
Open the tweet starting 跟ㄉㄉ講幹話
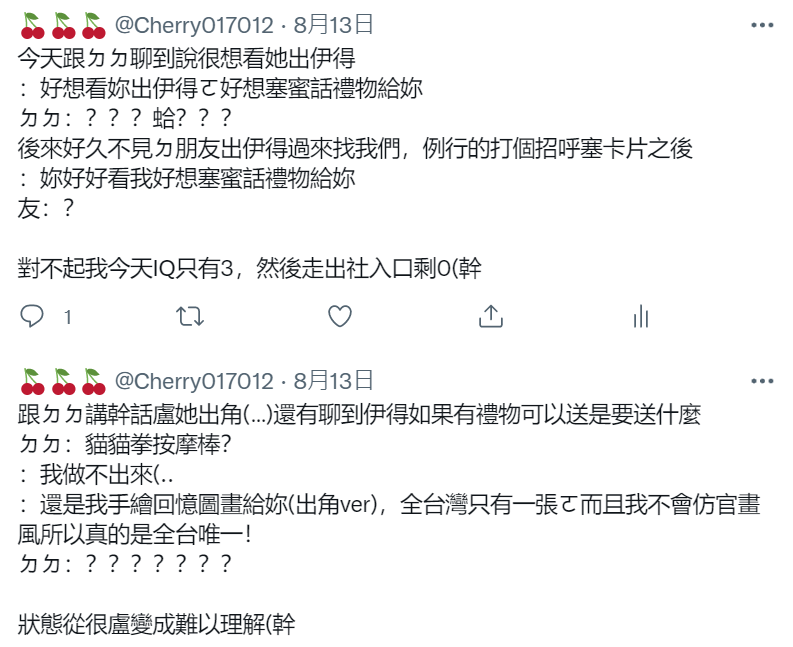389,520
